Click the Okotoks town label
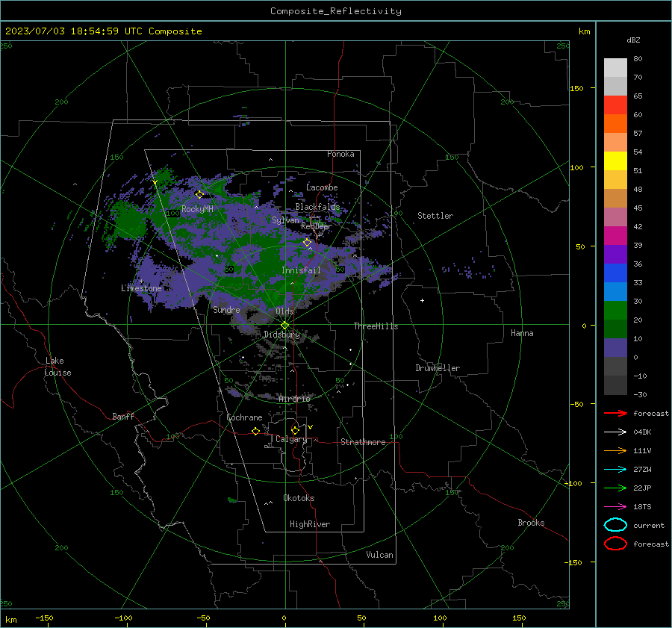The width and height of the screenshot is (672, 628). coord(299,498)
